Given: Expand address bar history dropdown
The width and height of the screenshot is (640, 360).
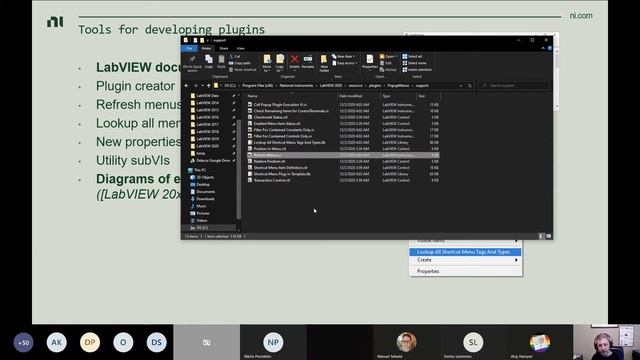Looking at the screenshot, I should click(461, 86).
